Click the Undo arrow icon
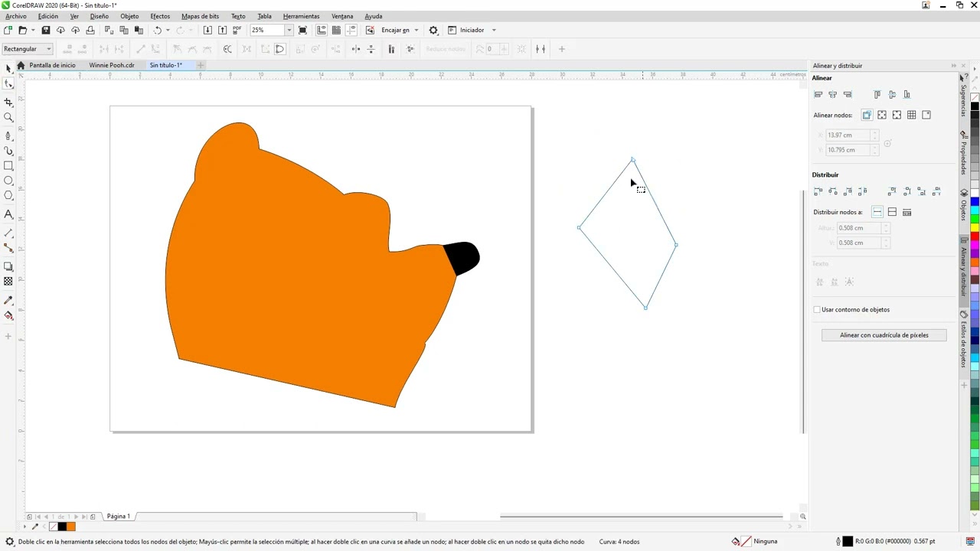The width and height of the screenshot is (980, 551). pos(158,30)
